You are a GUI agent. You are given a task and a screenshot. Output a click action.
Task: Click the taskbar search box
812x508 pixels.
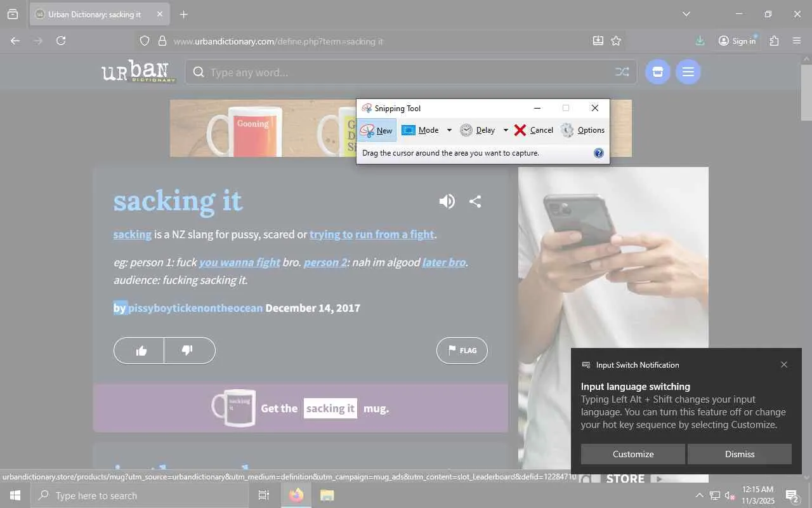(140, 495)
